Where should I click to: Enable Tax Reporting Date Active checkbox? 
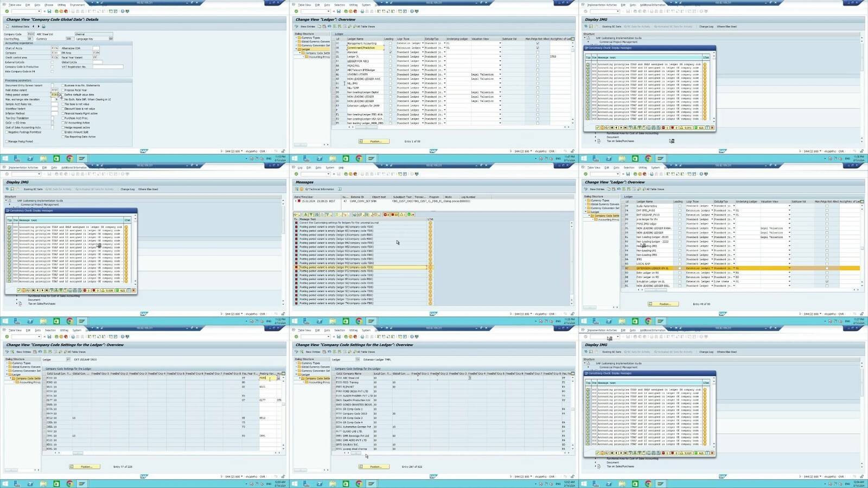[63, 137]
